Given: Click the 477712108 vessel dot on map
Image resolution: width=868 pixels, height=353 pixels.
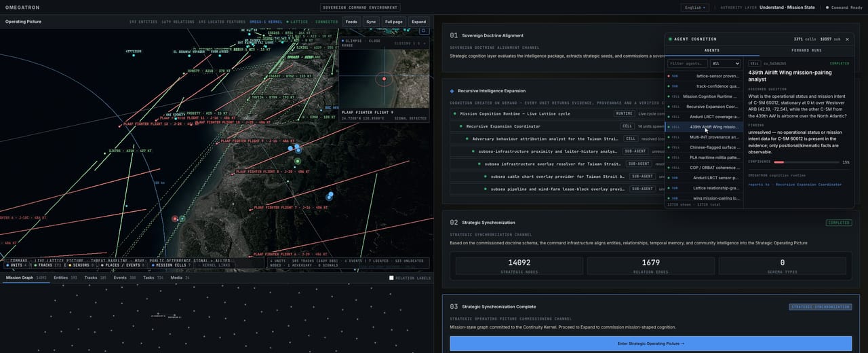Looking at the screenshot, I should (x=133, y=54).
